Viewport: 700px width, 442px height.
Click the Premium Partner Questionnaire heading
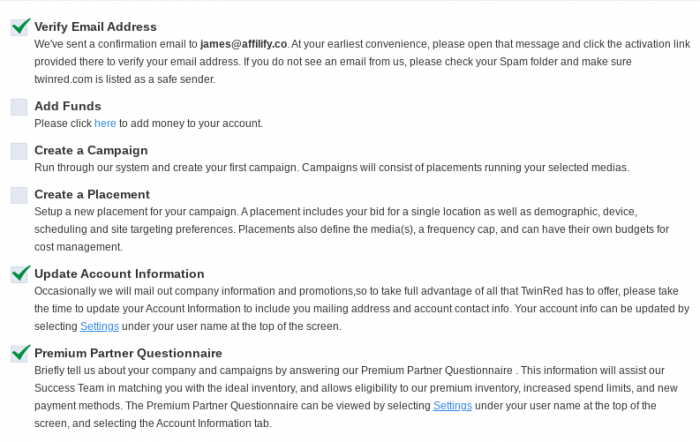[x=128, y=353]
